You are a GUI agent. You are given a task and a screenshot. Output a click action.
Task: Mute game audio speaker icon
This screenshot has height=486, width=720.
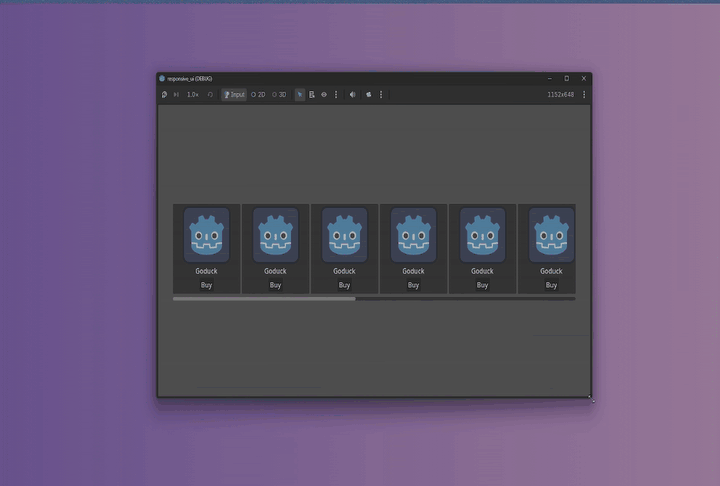click(353, 95)
